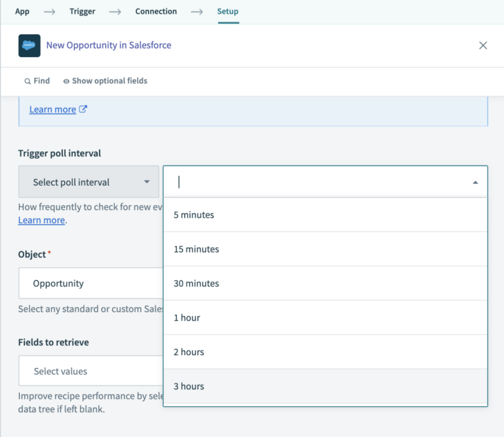504x437 pixels.
Task: Click the arrow between Connection and Setup
Action: pyautogui.click(x=197, y=12)
